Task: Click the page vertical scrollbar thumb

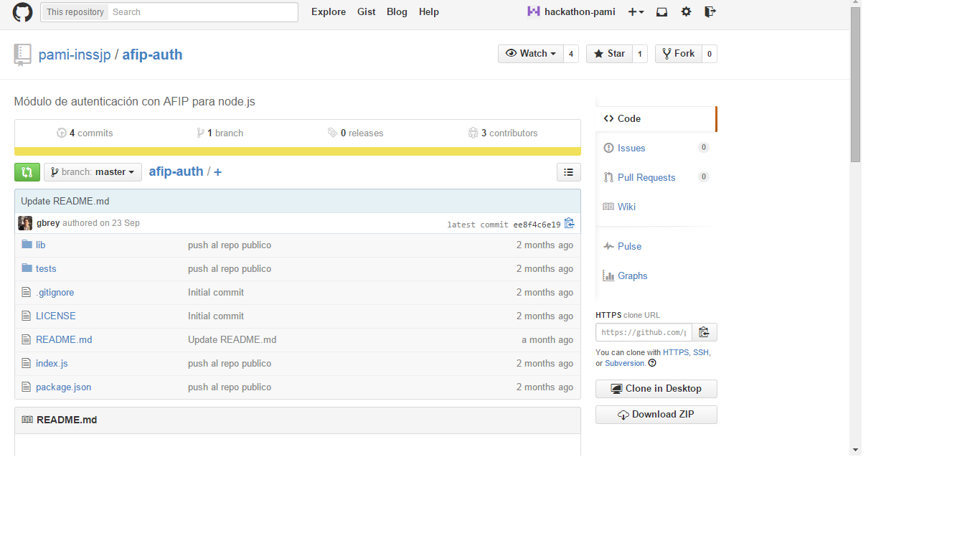Action: coord(855,85)
